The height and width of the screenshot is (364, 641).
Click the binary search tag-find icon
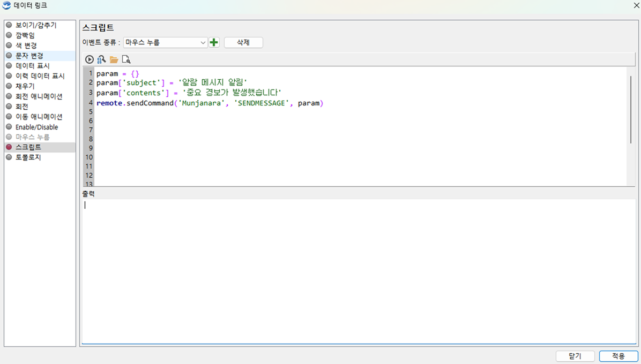click(101, 59)
